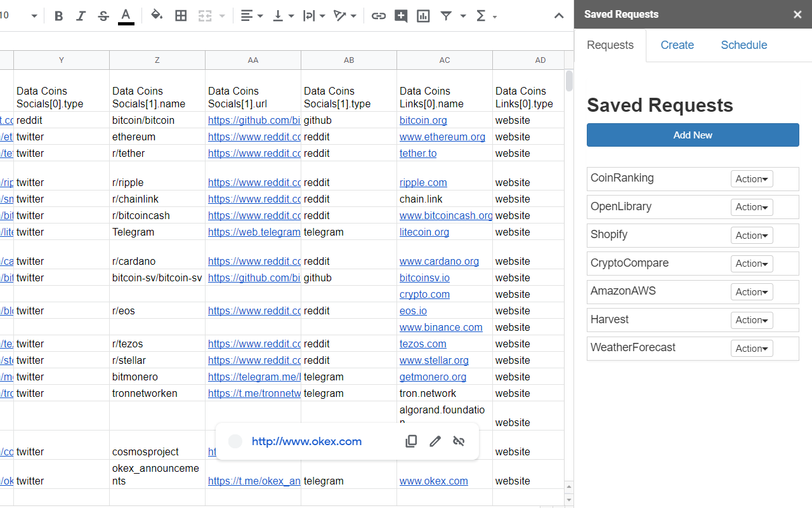This screenshot has height=508, width=812.
Task: Apply strikethrough formatting
Action: click(x=103, y=16)
